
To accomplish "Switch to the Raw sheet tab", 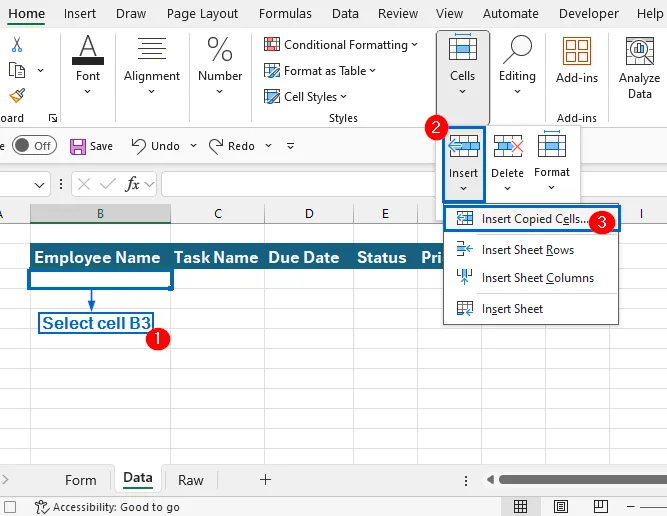I will [191, 480].
